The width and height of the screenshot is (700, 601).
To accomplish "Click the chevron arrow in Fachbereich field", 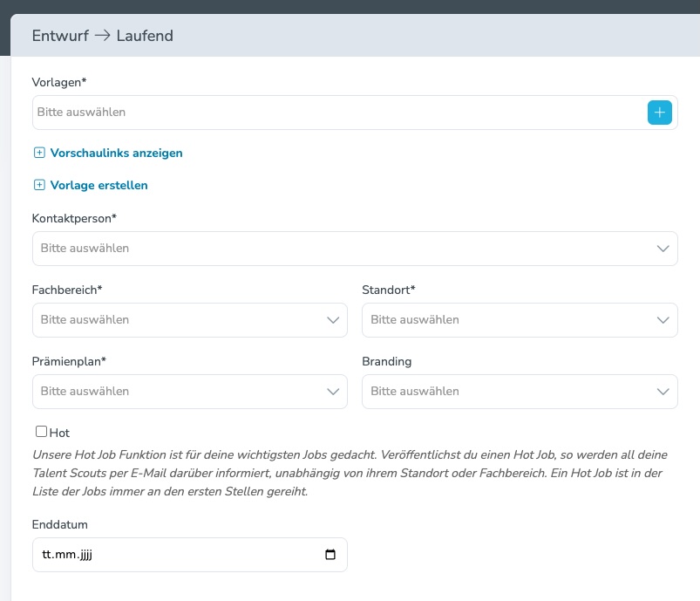I will 332,320.
